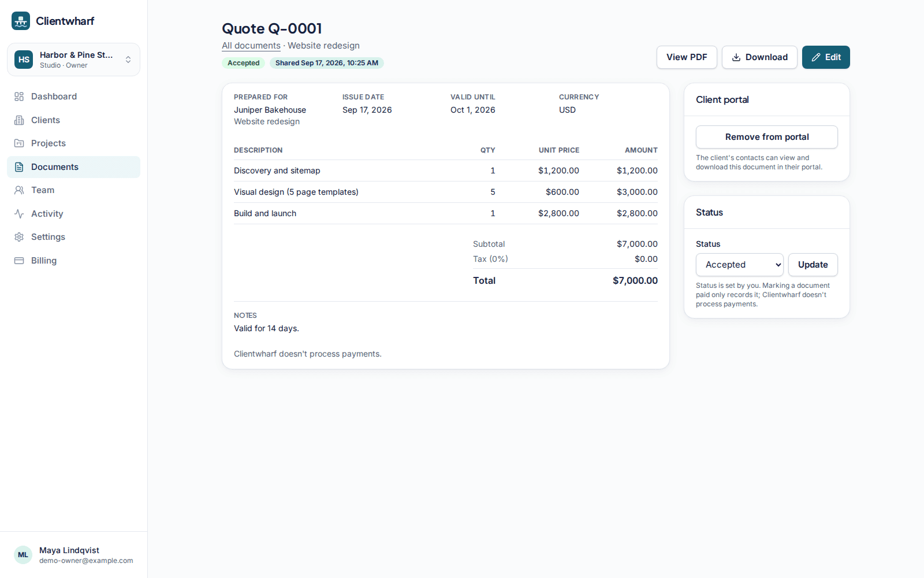The width and height of the screenshot is (924, 578).
Task: Click the Valid until date Oct 1, 2026
Action: coord(473,110)
